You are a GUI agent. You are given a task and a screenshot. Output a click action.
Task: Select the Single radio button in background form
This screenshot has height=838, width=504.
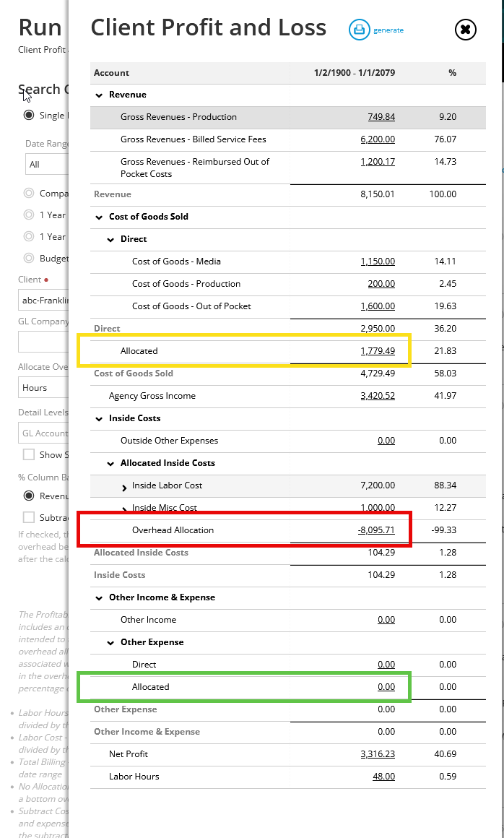pos(29,115)
